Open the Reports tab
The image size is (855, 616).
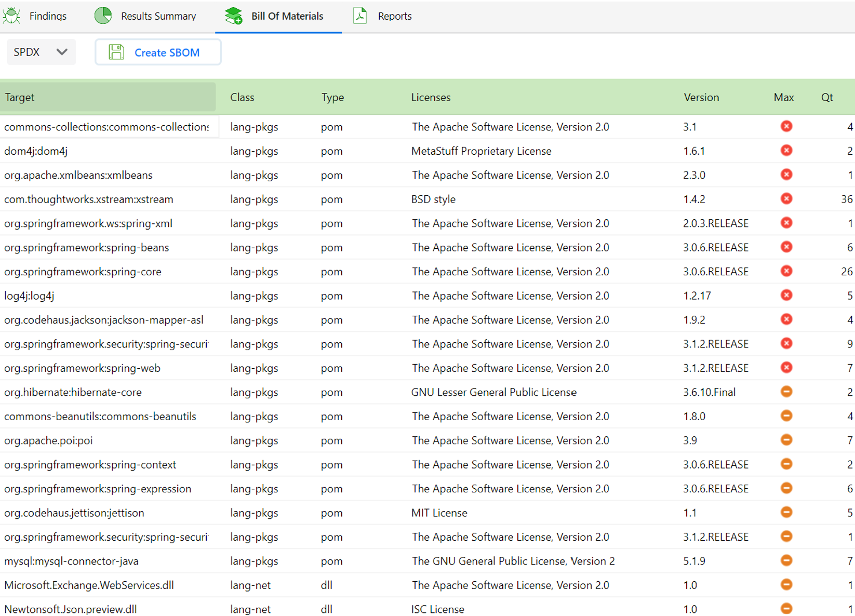tap(394, 16)
